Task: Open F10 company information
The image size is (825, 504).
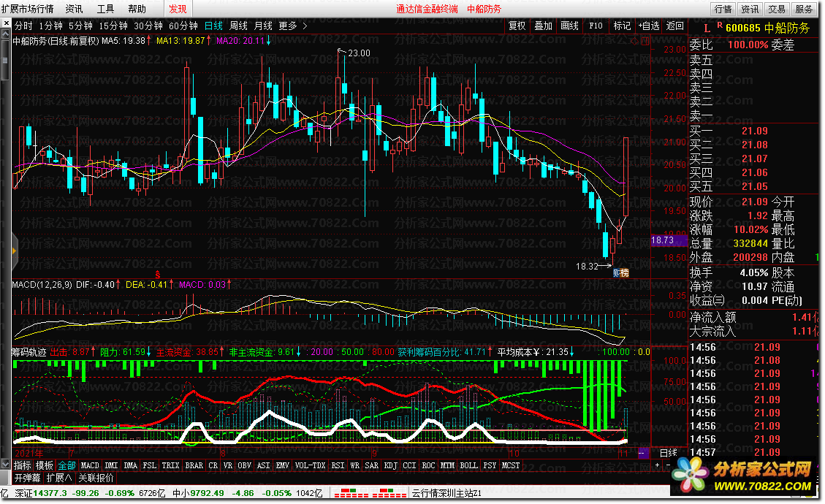Action: click(596, 26)
